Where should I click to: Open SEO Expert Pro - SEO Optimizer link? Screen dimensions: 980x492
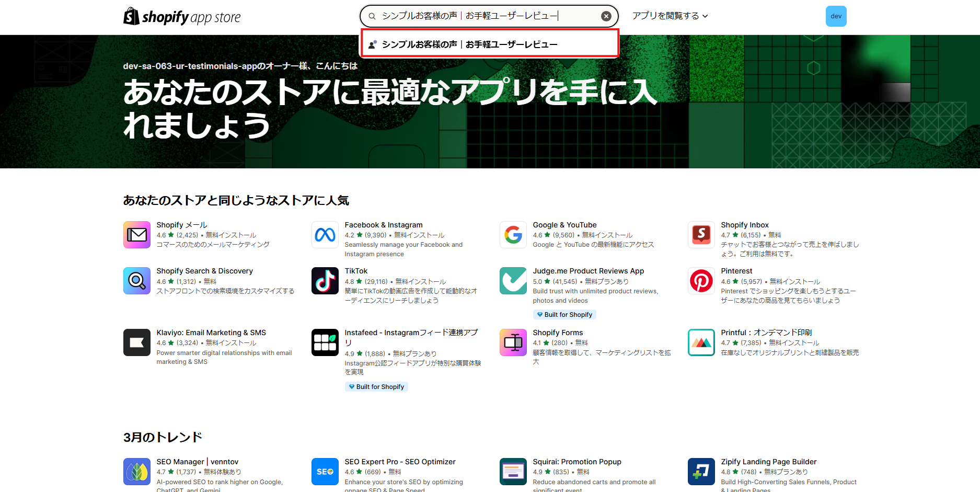pos(400,462)
